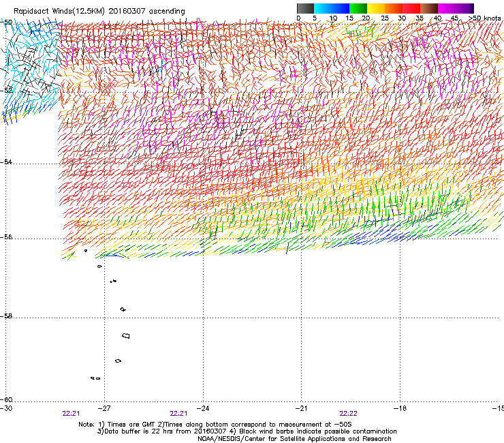Click the '3)Data buffer is 22 hrs' note line
Image resolution: width=504 pixels, height=443 pixels.
[x=247, y=431]
